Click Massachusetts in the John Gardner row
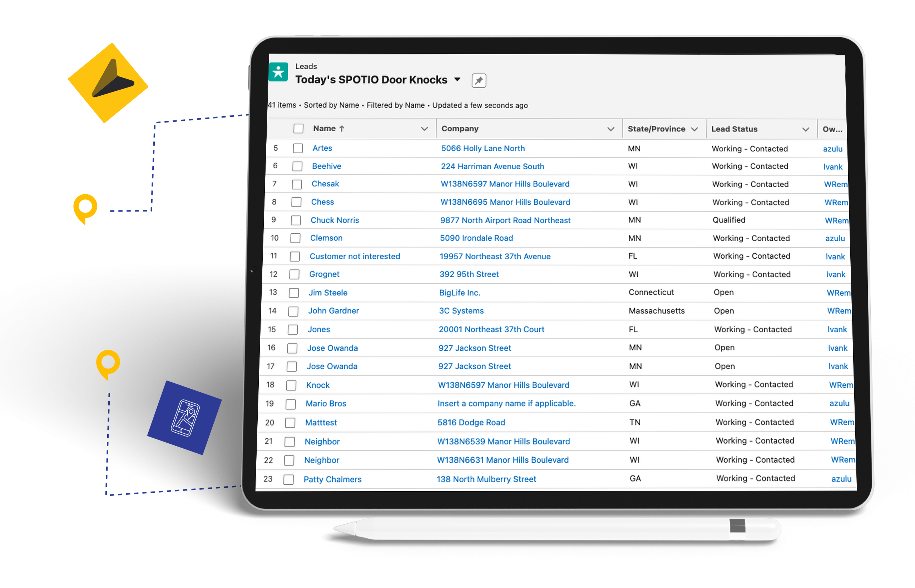Image resolution: width=915 pixels, height=588 pixels. [x=656, y=311]
